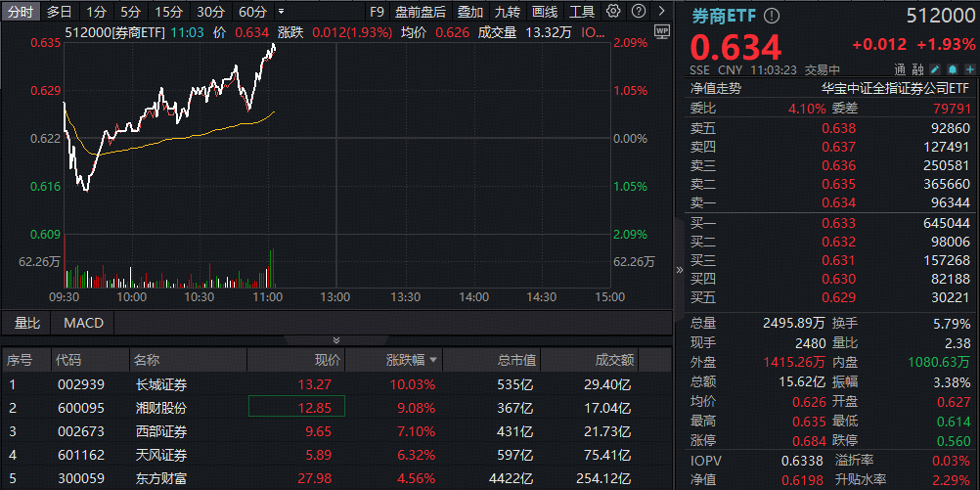Sort by 涨跌幅 column dropdown arrow

point(432,360)
